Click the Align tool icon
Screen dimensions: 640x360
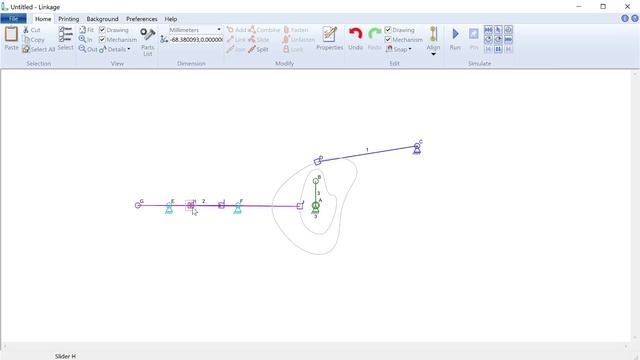[433, 34]
